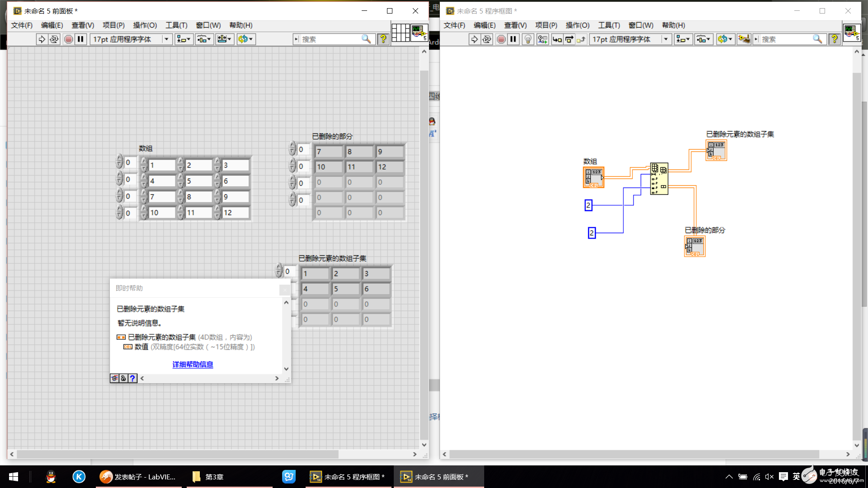Click VI icon in front panel corner
The width and height of the screenshot is (868, 488).
419,33
